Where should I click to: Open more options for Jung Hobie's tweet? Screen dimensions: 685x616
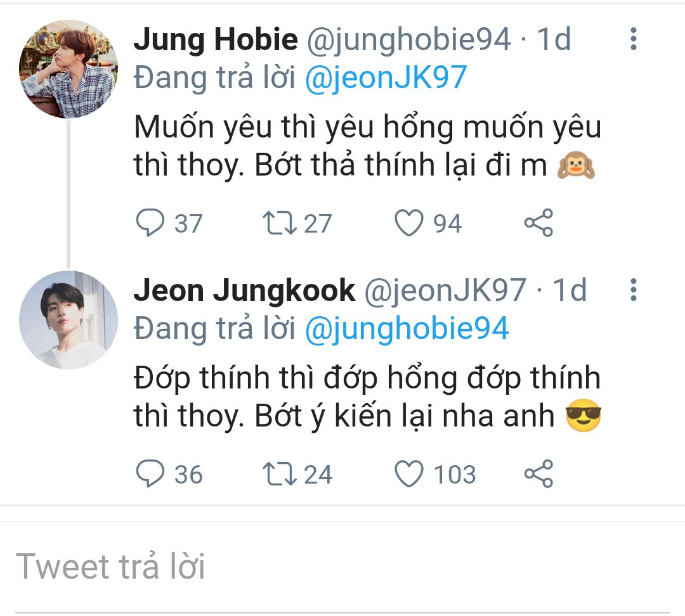pyautogui.click(x=632, y=39)
